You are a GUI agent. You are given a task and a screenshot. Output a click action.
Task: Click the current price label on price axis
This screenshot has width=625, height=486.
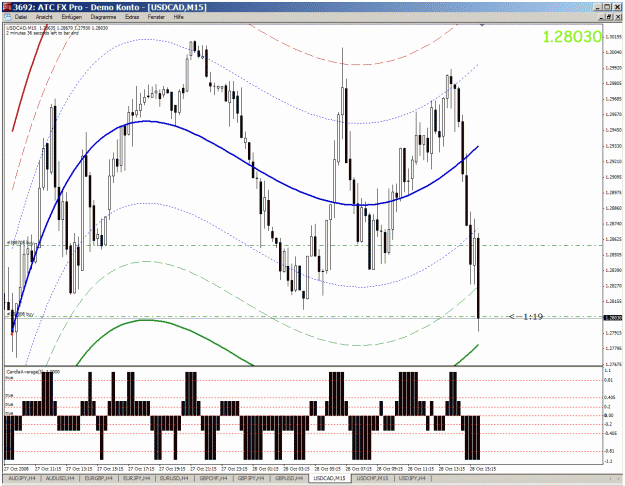pyautogui.click(x=613, y=318)
